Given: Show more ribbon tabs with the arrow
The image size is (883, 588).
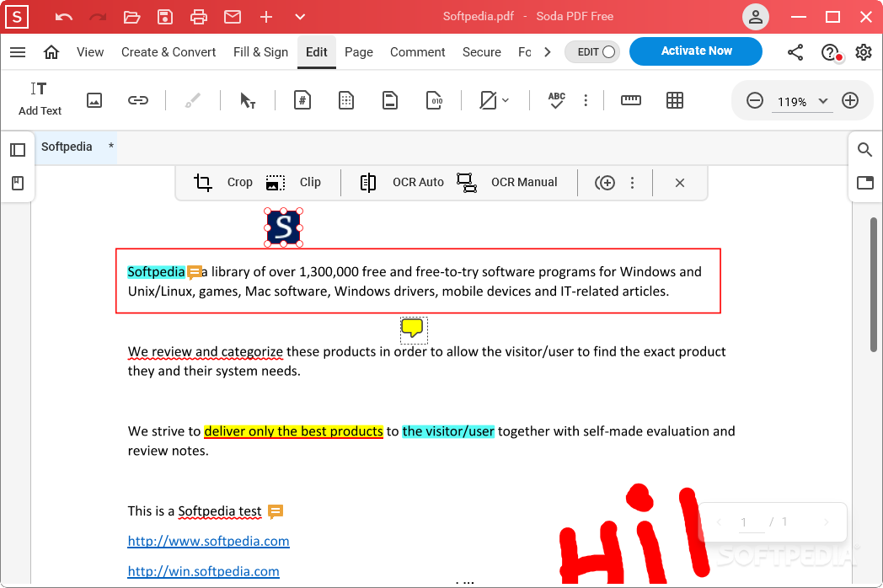Looking at the screenshot, I should 548,52.
